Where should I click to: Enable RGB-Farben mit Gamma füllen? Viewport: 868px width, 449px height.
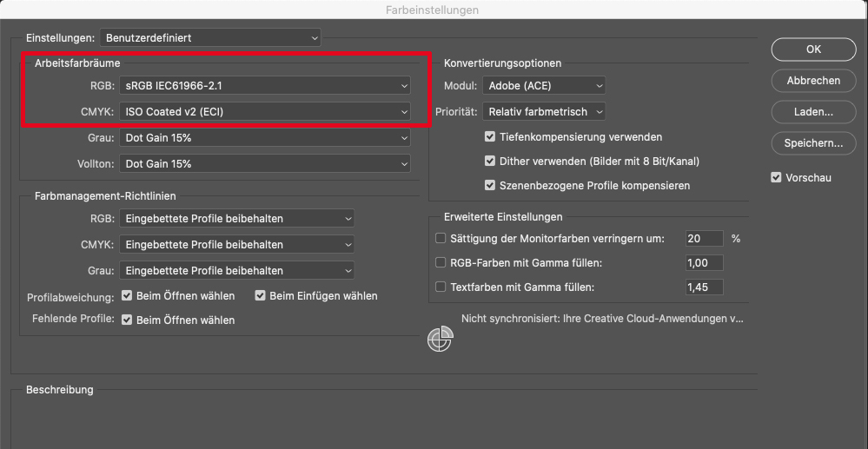coord(441,262)
